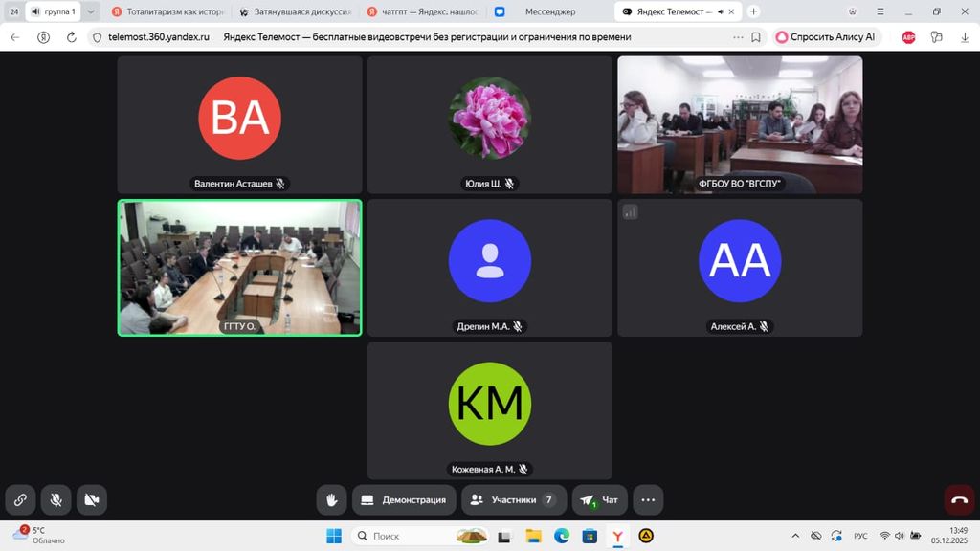Open the Чат chat panel

tap(600, 499)
